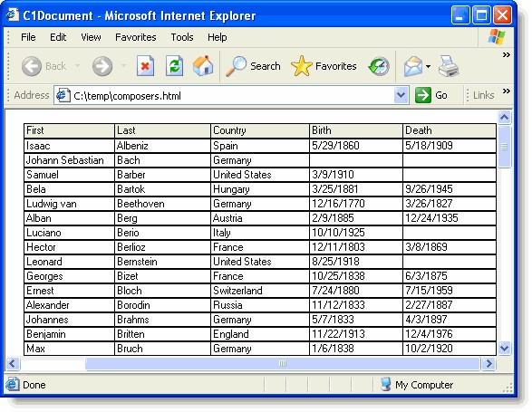Click the Back arrow button

pos(44,66)
